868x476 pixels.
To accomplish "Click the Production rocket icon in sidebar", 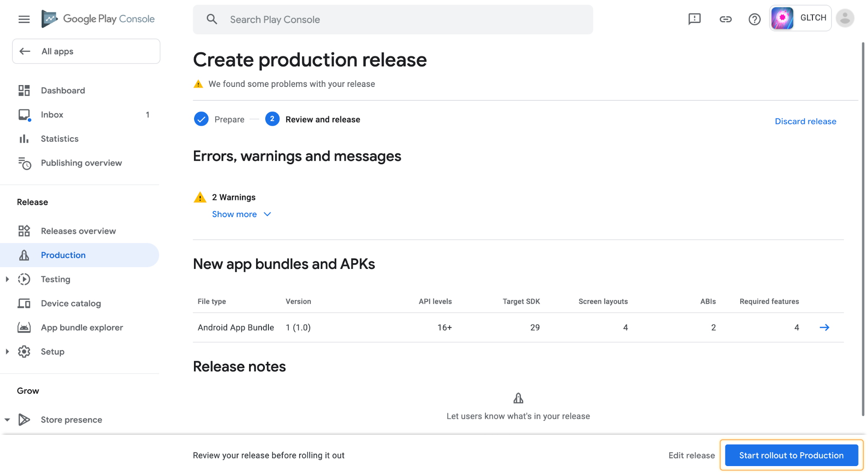I will [24, 255].
